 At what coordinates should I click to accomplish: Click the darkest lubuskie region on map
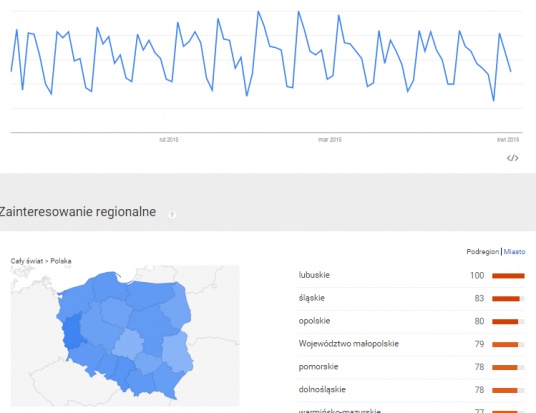pyautogui.click(x=72, y=332)
